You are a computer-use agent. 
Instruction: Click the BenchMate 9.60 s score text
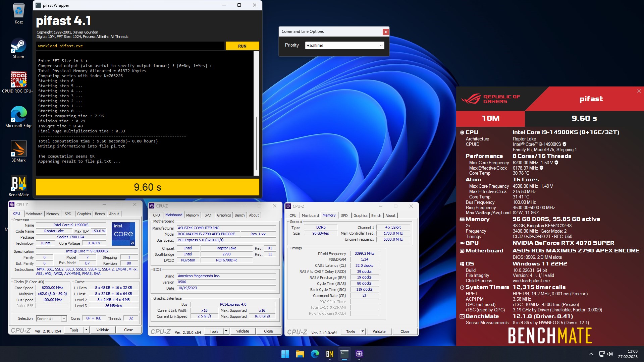click(x=584, y=119)
